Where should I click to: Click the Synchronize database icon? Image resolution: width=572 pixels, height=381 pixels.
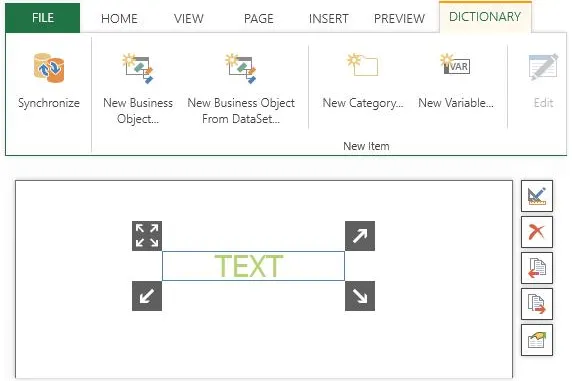point(49,68)
